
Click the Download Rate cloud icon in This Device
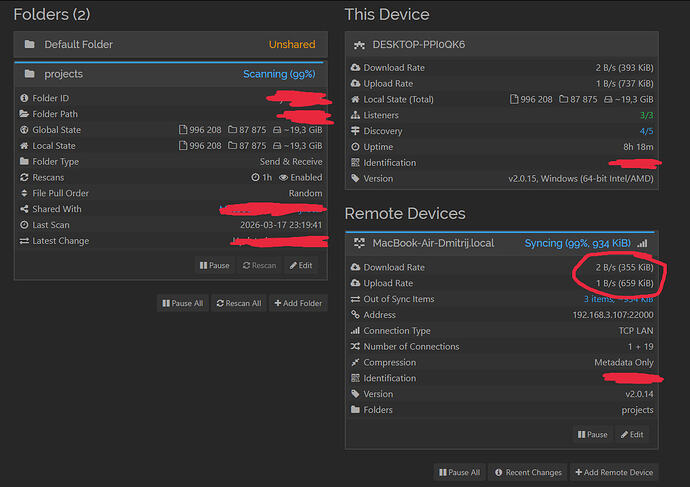pyautogui.click(x=355, y=68)
